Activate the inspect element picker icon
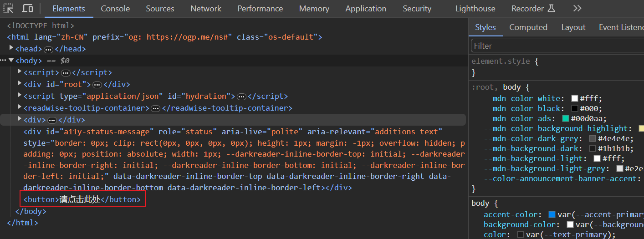644x239 pixels. coord(8,8)
